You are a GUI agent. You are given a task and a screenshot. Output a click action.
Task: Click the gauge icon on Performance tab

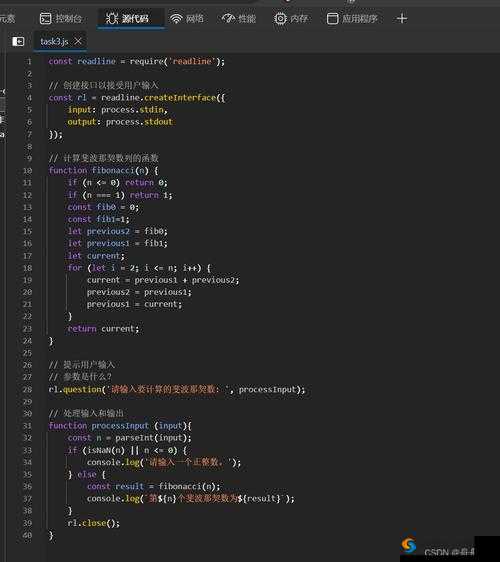point(228,18)
